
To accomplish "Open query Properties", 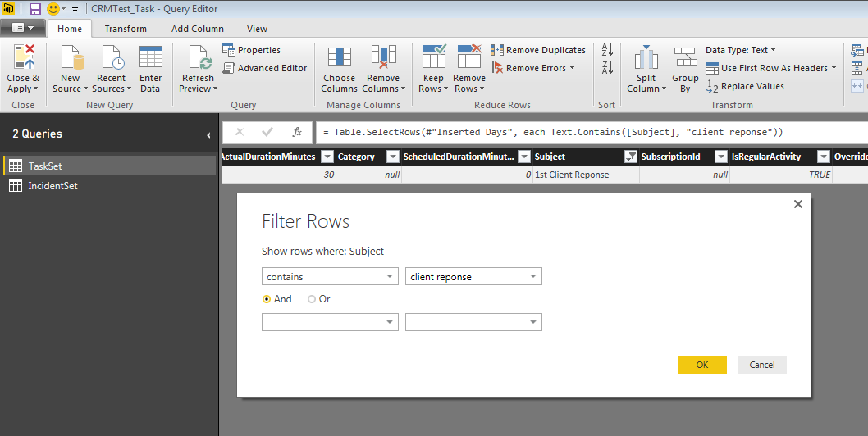I will pos(251,50).
